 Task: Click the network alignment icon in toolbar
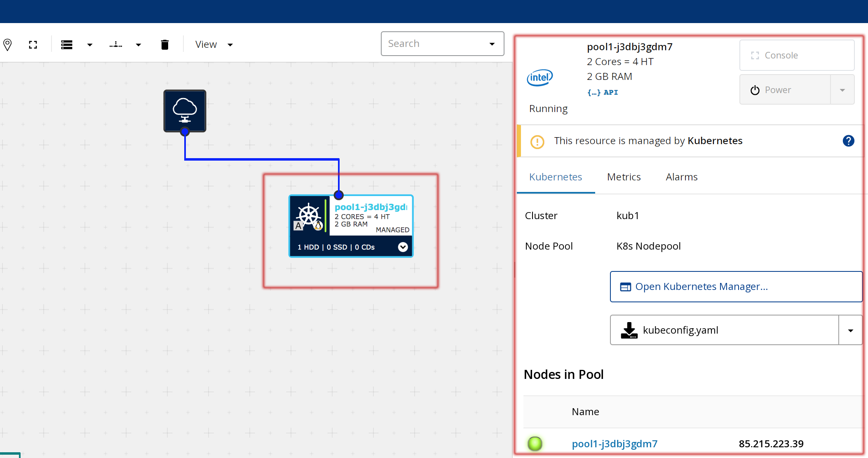[x=116, y=44]
